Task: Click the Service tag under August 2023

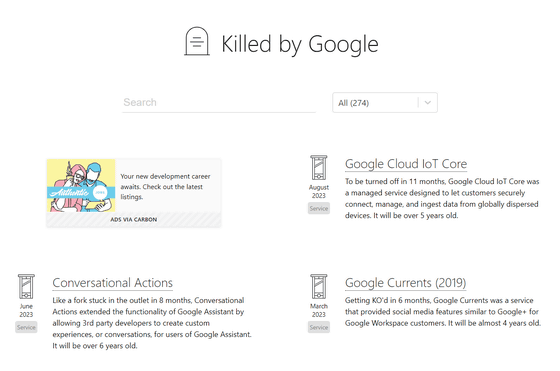Action: (319, 208)
